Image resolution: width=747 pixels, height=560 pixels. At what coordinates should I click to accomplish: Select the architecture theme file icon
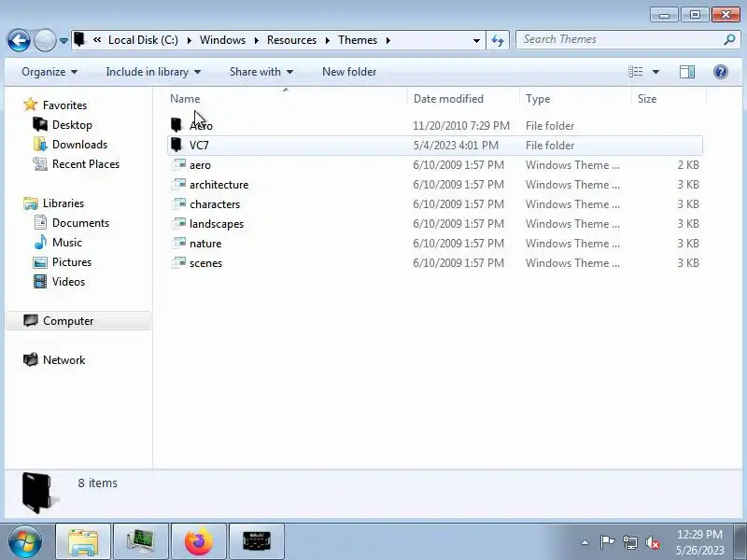[x=178, y=184]
